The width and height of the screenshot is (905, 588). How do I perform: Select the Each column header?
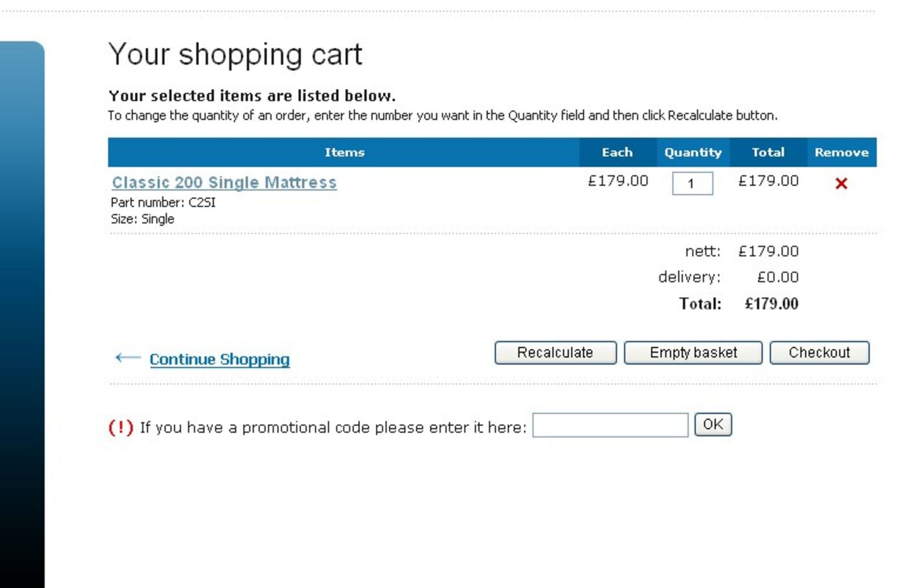point(617,152)
